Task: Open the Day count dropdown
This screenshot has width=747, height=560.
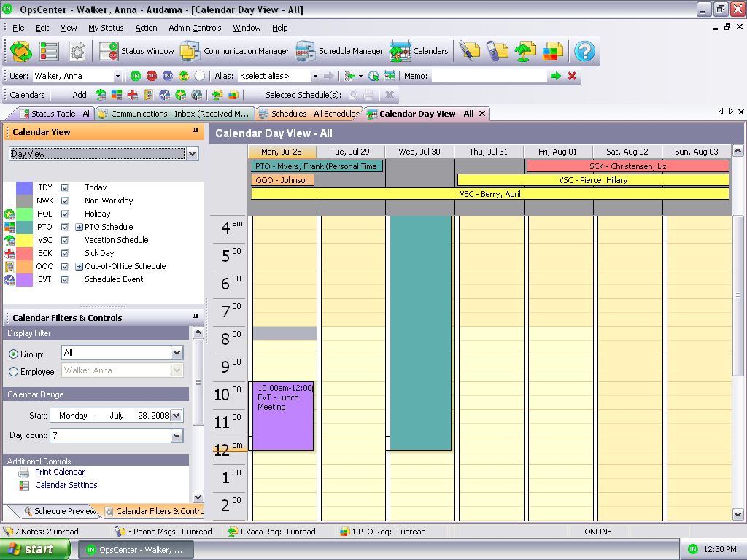Action: 177,435
